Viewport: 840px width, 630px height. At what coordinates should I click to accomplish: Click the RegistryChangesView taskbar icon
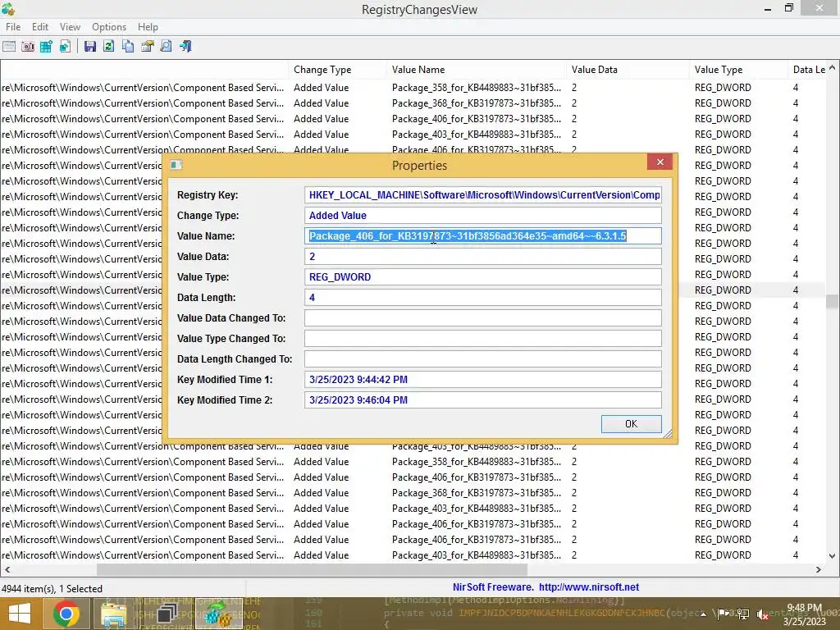pos(218,614)
